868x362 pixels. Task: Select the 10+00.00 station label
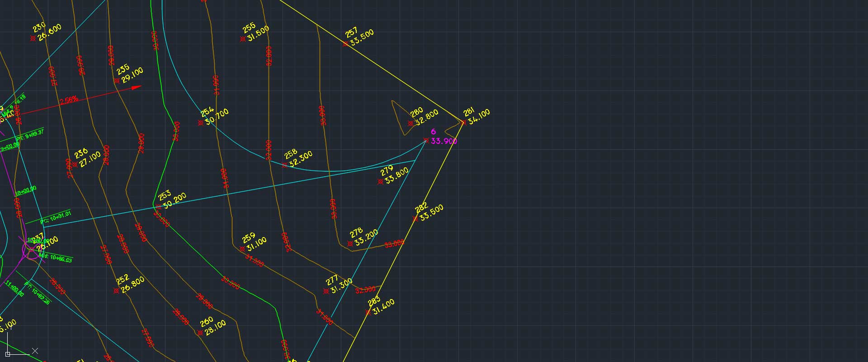click(x=26, y=191)
